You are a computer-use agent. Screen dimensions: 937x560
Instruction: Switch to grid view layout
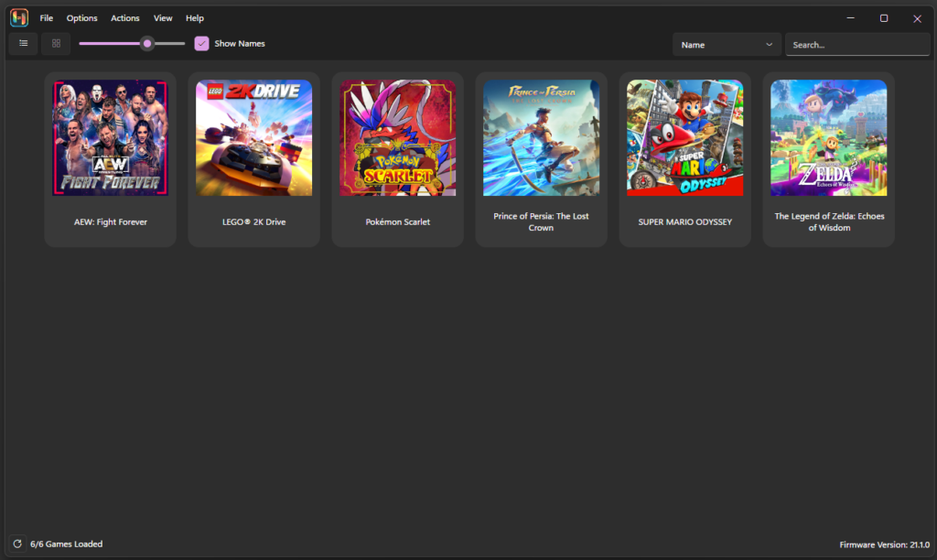56,44
